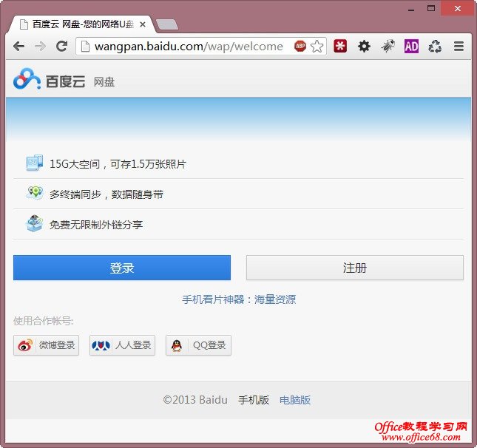The height and width of the screenshot is (448, 477).
Task: Sign in with QQ登录
Action: (x=198, y=345)
